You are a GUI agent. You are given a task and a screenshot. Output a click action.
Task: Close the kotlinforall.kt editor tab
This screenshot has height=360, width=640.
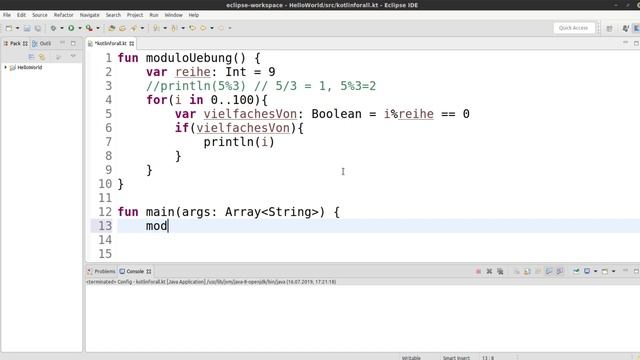[131, 43]
